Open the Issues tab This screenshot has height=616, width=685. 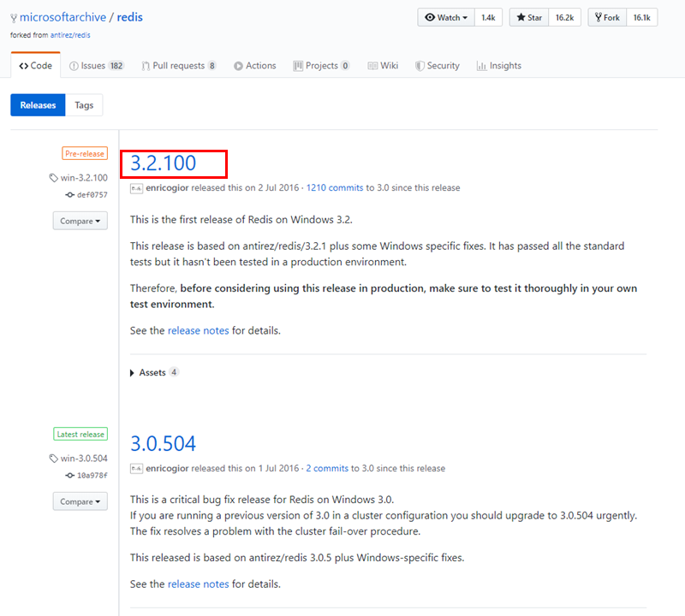click(x=97, y=66)
